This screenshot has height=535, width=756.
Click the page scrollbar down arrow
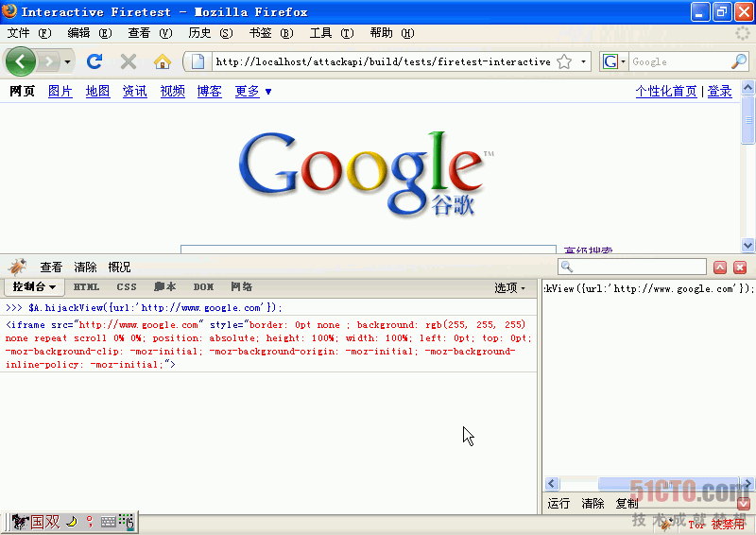pyautogui.click(x=747, y=245)
